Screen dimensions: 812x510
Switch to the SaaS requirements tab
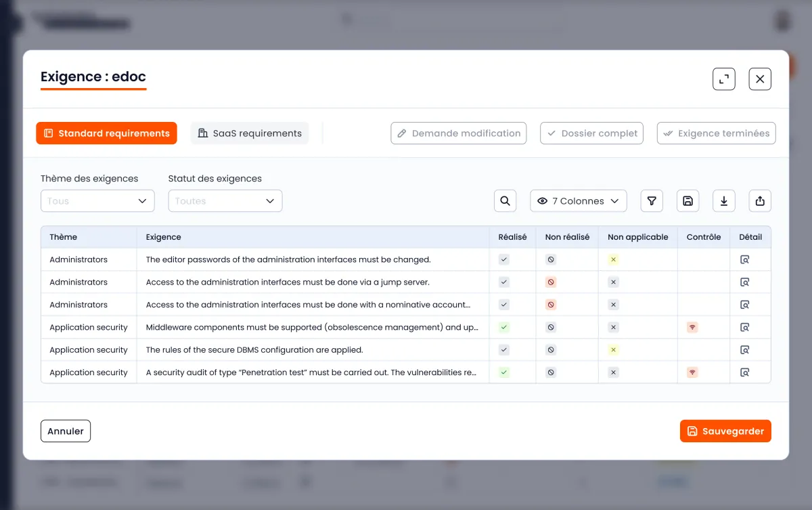point(250,133)
